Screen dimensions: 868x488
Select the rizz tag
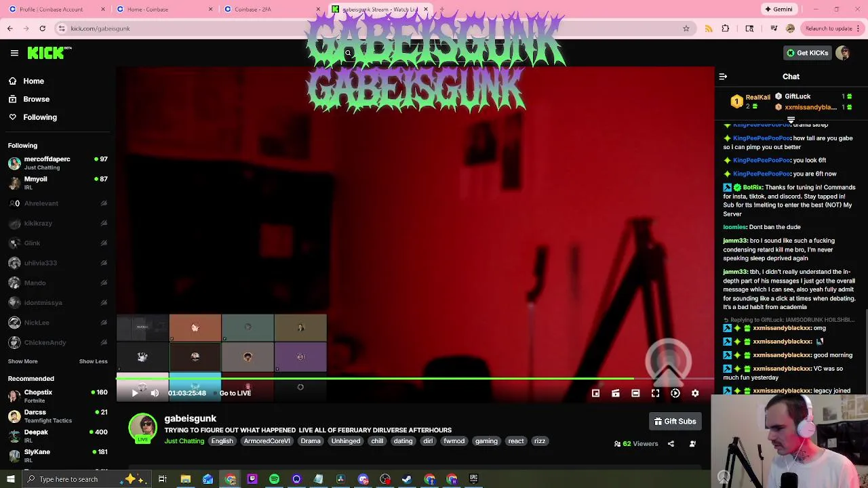click(540, 441)
